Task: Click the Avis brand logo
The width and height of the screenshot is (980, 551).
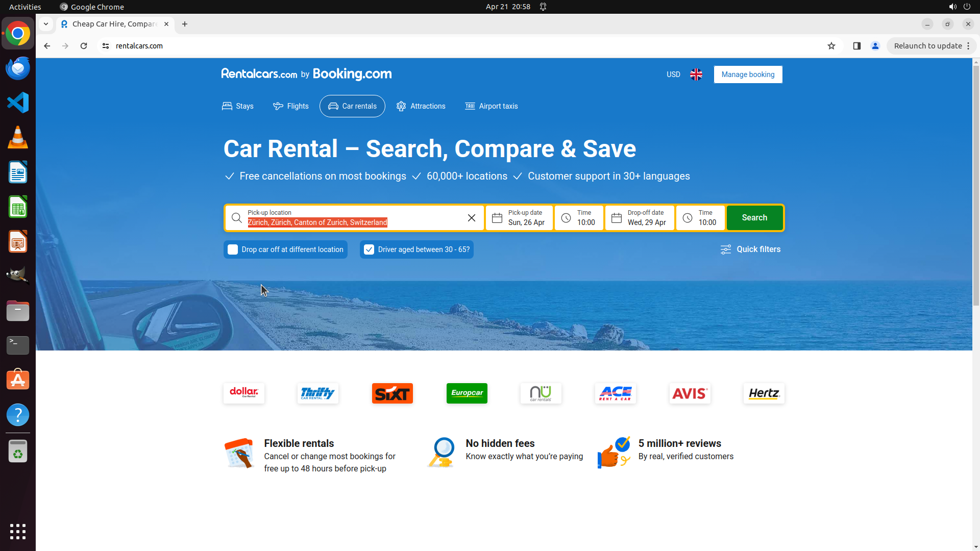Action: click(690, 393)
